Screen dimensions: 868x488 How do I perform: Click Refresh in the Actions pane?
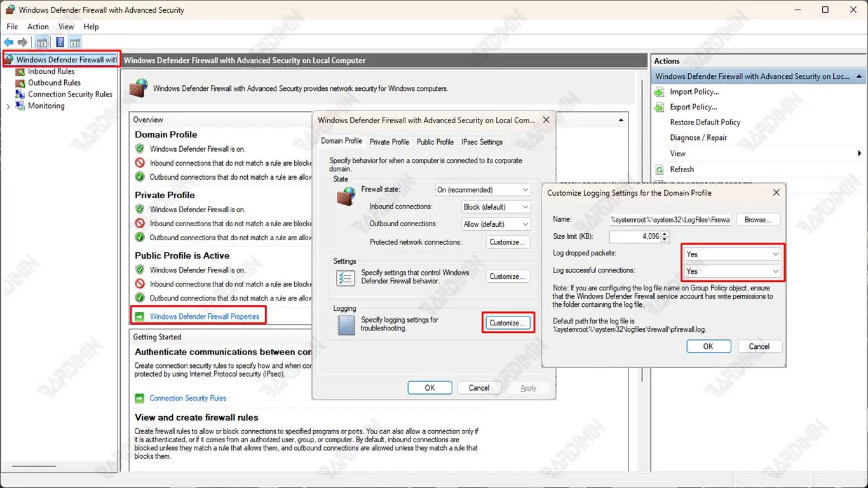[x=681, y=169]
